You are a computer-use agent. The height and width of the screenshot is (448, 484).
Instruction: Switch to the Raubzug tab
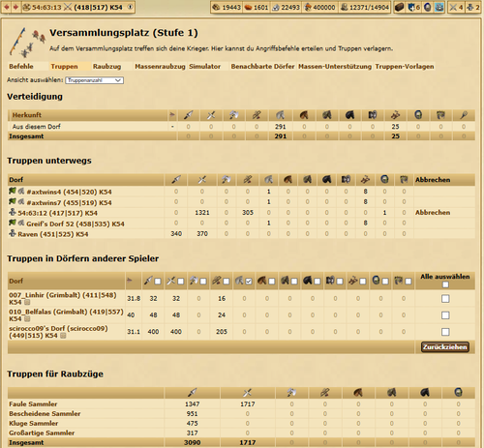106,67
